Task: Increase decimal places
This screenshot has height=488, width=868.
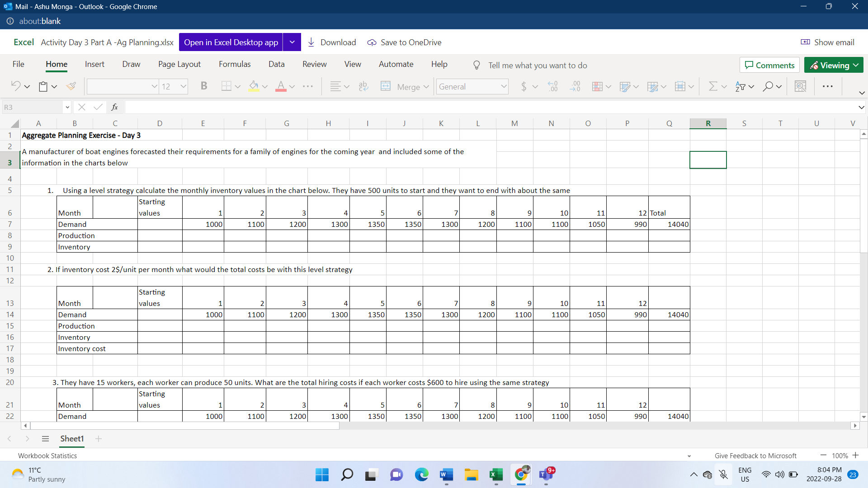Action: coord(553,86)
